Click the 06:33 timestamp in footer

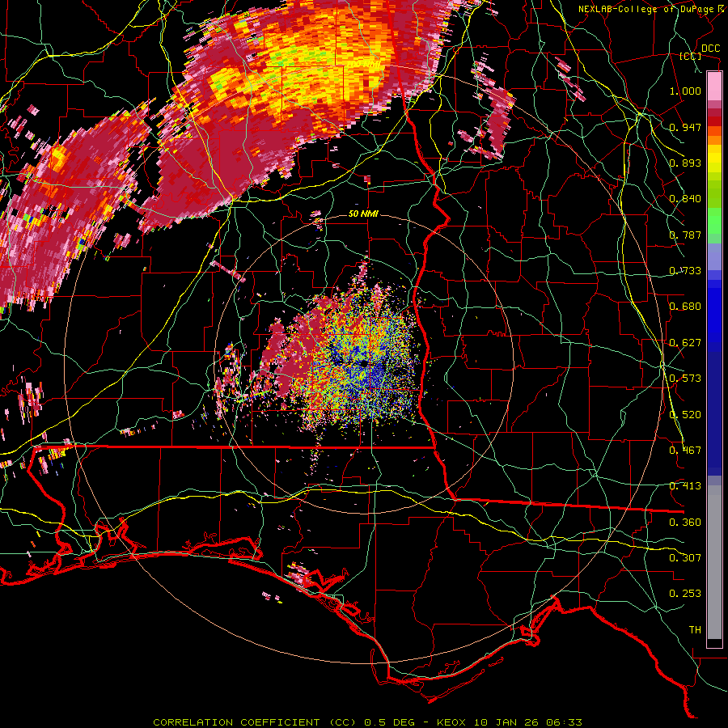coord(564,722)
